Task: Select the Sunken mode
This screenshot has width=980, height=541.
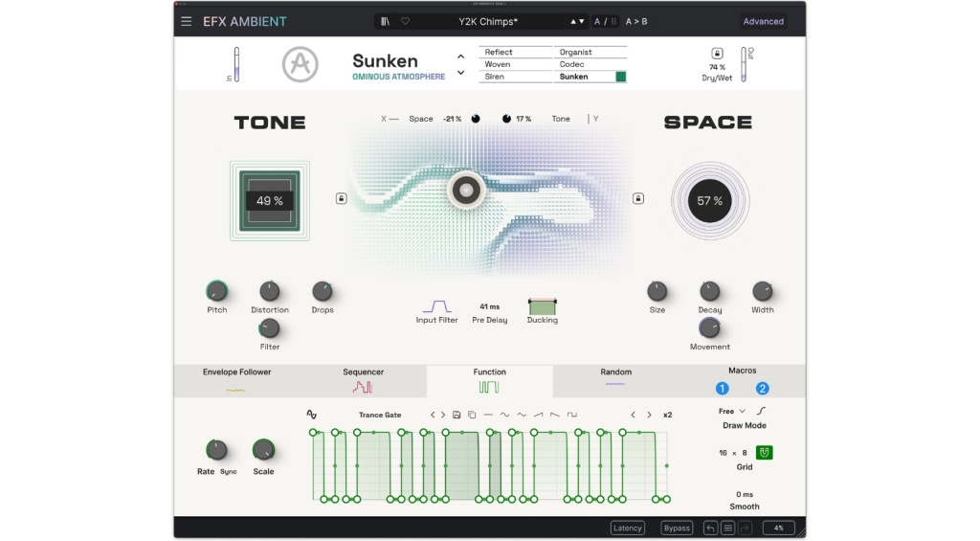Action: pos(590,77)
